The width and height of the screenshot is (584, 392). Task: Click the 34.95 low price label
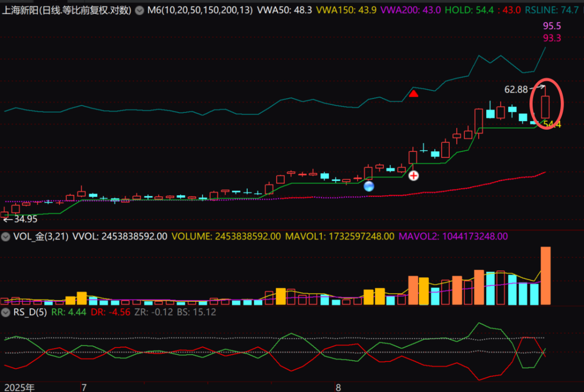click(x=25, y=219)
